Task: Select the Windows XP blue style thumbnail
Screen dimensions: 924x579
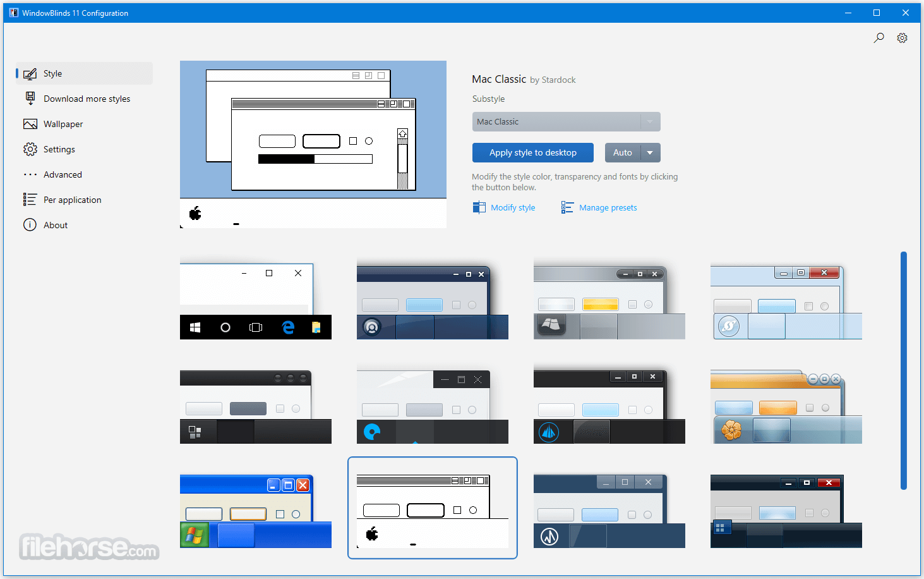Action: tap(256, 511)
